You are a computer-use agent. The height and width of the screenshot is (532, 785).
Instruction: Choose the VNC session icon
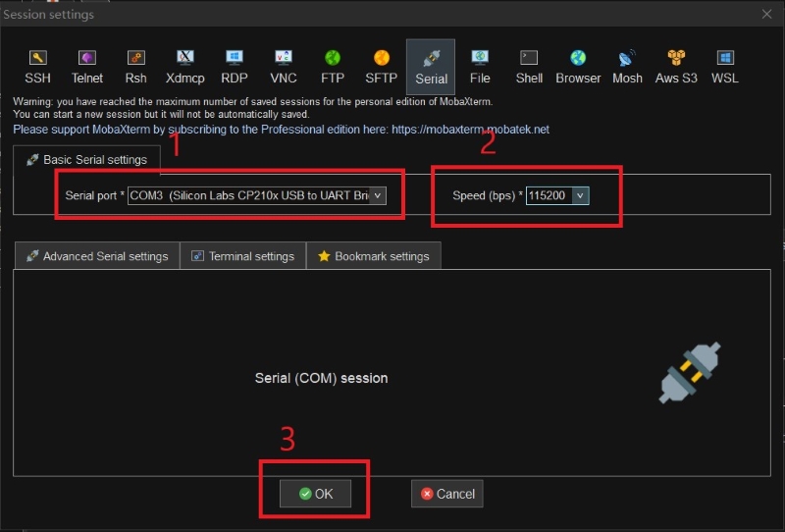(x=284, y=67)
